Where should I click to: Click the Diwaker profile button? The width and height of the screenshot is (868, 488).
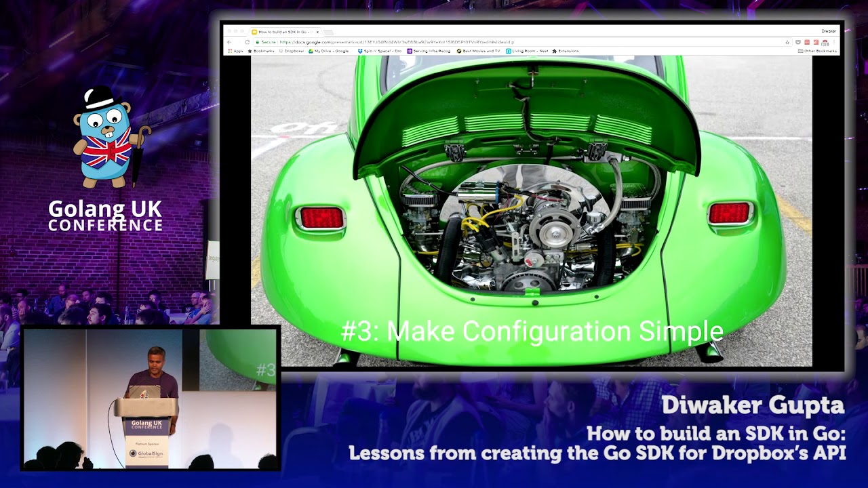829,31
